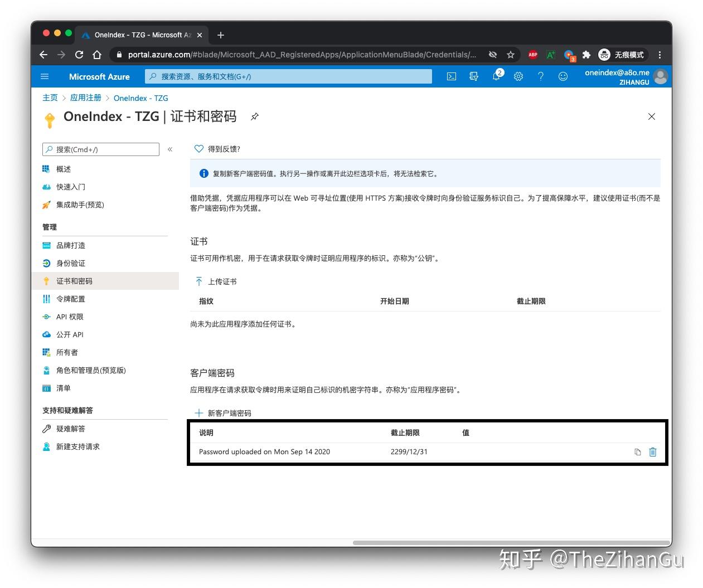Image resolution: width=703 pixels, height=588 pixels.
Task: Open the Chrome extensions puzzle menu
Action: [586, 55]
